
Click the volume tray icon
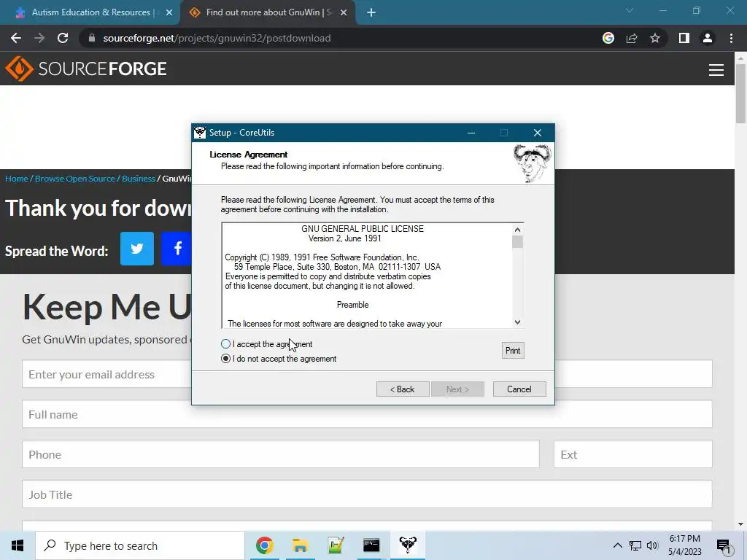click(652, 545)
